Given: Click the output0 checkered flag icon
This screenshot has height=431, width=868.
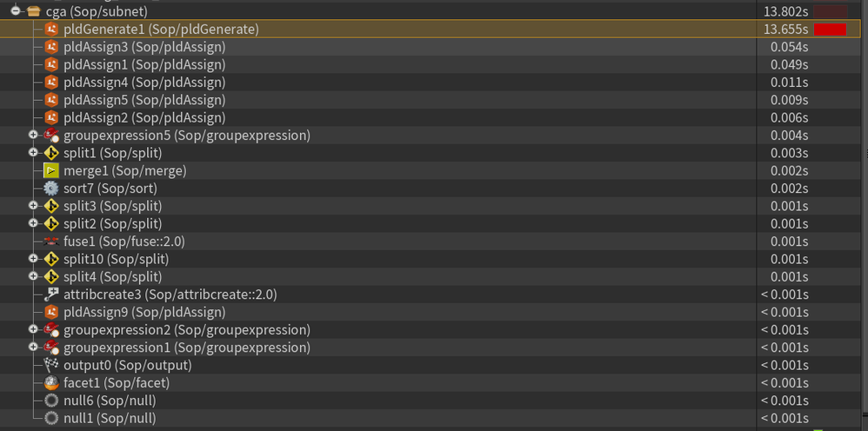Looking at the screenshot, I should point(51,365).
